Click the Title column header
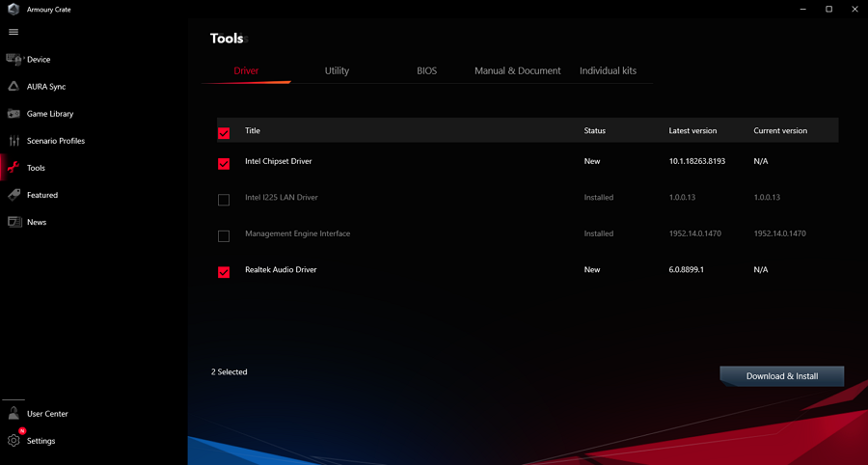The height and width of the screenshot is (465, 868). click(253, 130)
